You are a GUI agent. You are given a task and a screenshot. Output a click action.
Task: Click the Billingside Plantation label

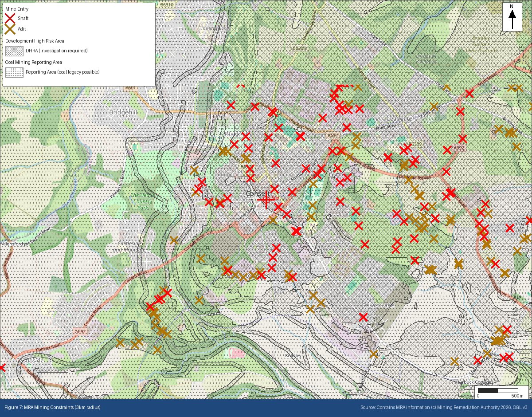[426, 59]
